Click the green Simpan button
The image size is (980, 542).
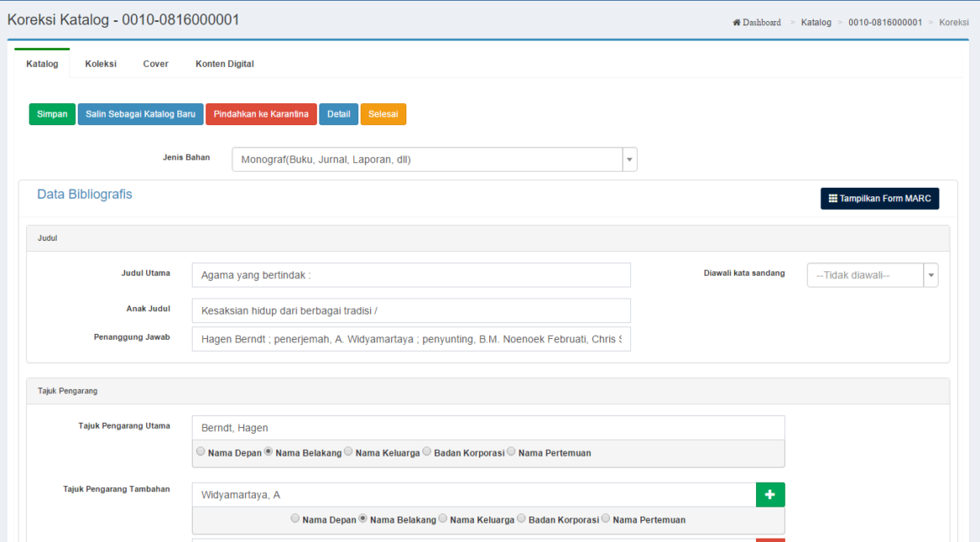(x=52, y=114)
